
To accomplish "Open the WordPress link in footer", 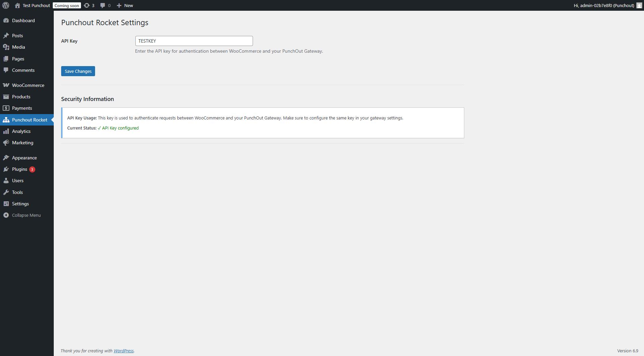I will (x=123, y=351).
